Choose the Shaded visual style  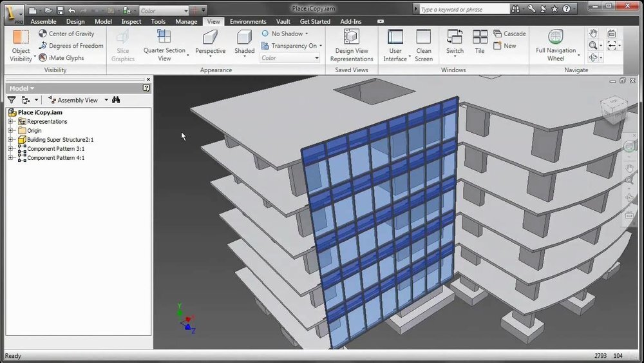pyautogui.click(x=244, y=42)
